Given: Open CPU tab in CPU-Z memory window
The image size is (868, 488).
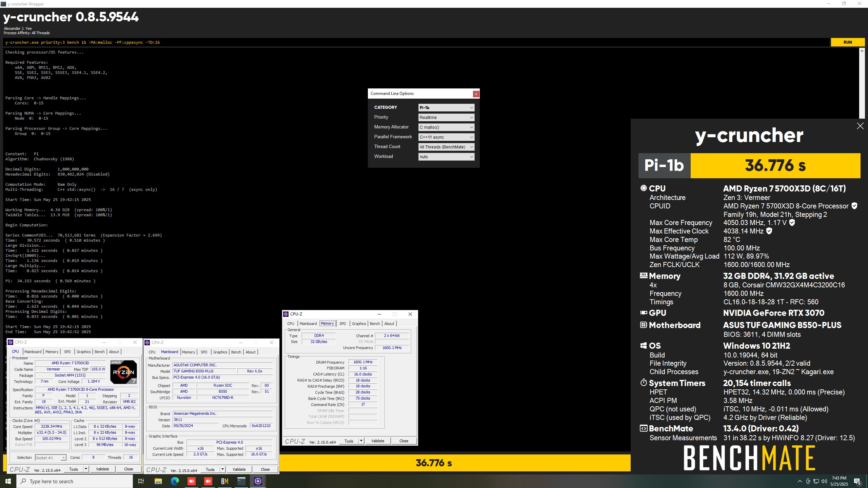Looking at the screenshot, I should 291,324.
